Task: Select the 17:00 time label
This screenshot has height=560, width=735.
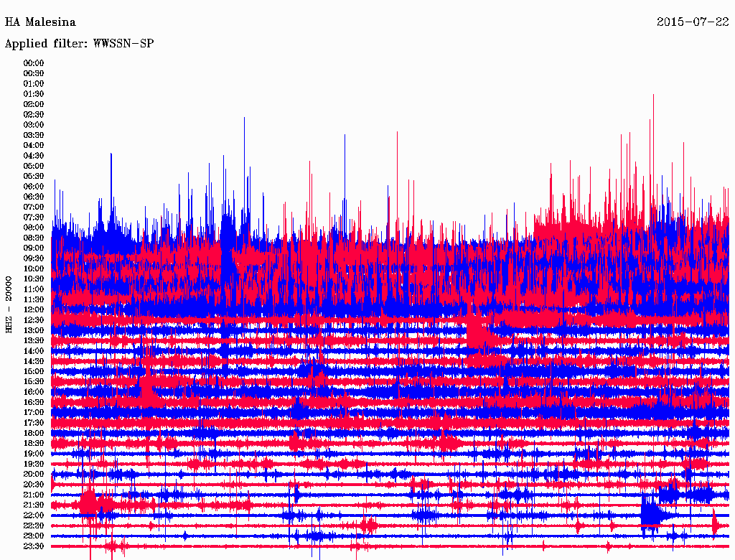Action: pyautogui.click(x=34, y=413)
